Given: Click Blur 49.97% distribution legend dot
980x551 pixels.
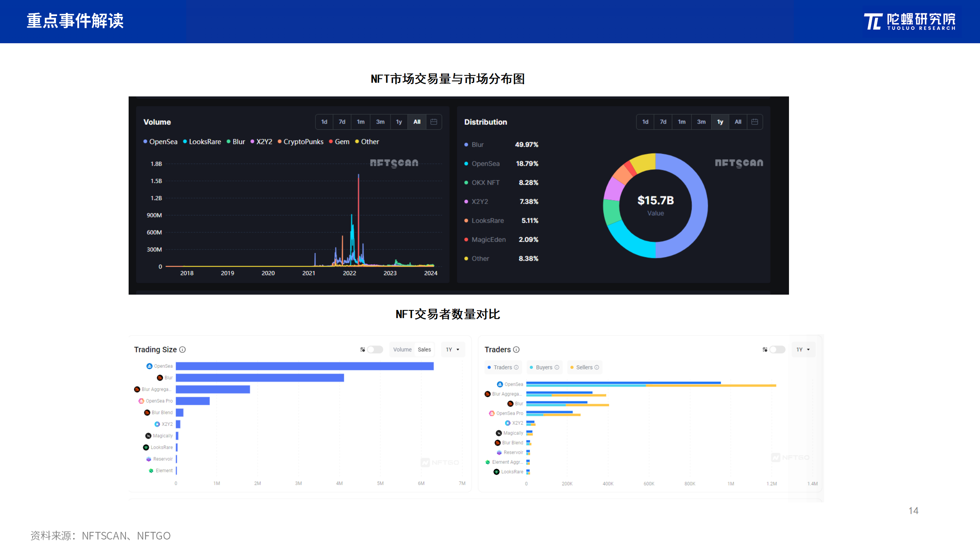Looking at the screenshot, I should point(466,145).
